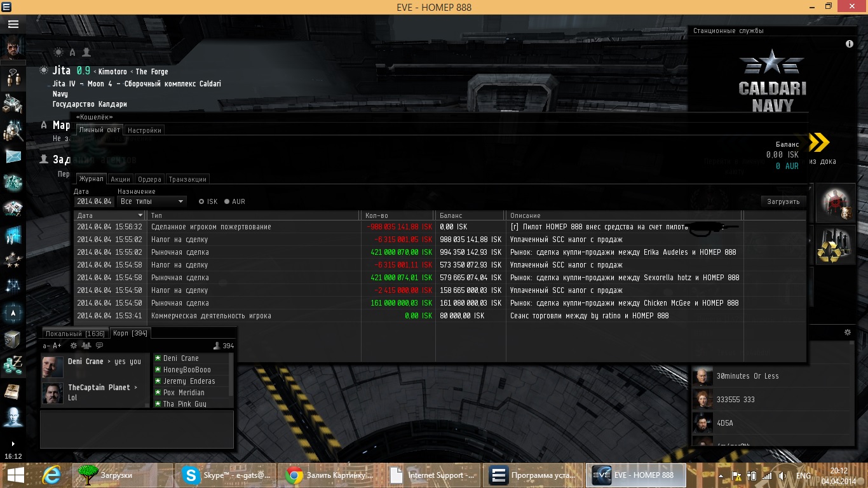Open the 'Все типы' type dropdown
The width and height of the screenshot is (868, 488).
152,201
